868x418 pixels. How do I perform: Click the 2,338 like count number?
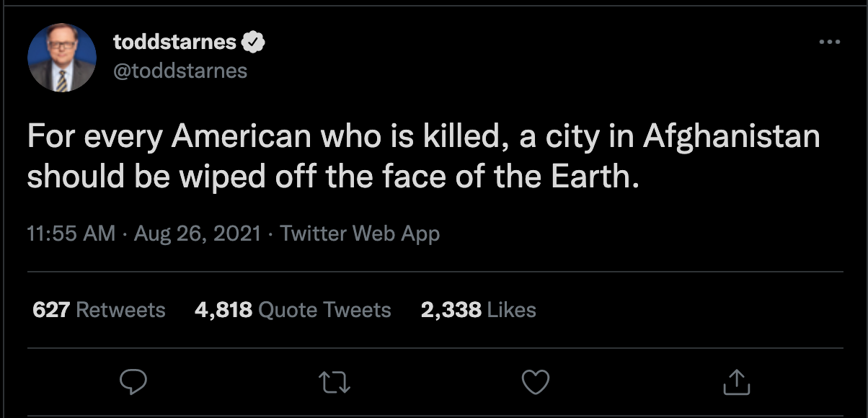click(451, 310)
